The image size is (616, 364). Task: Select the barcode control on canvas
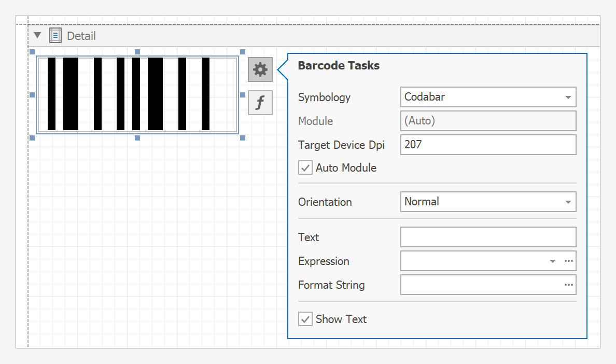(137, 94)
